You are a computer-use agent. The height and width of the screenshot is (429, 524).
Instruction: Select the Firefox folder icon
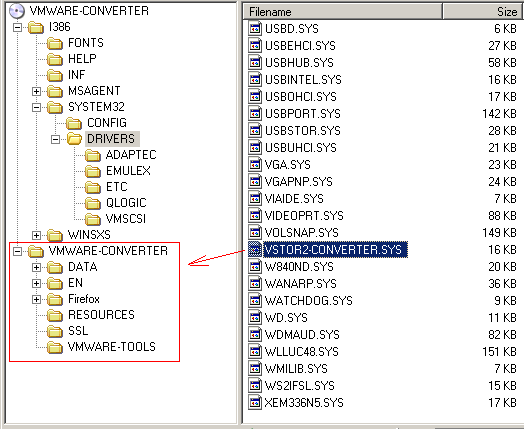point(55,299)
